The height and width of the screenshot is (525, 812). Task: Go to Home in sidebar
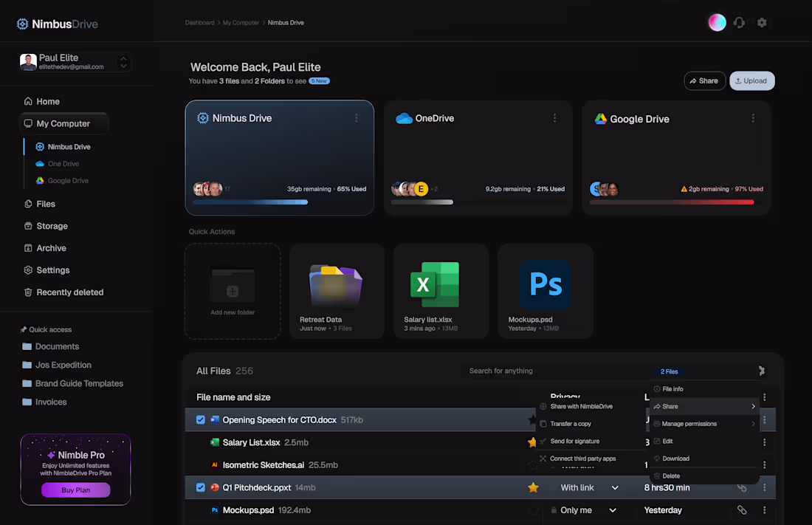(41, 102)
